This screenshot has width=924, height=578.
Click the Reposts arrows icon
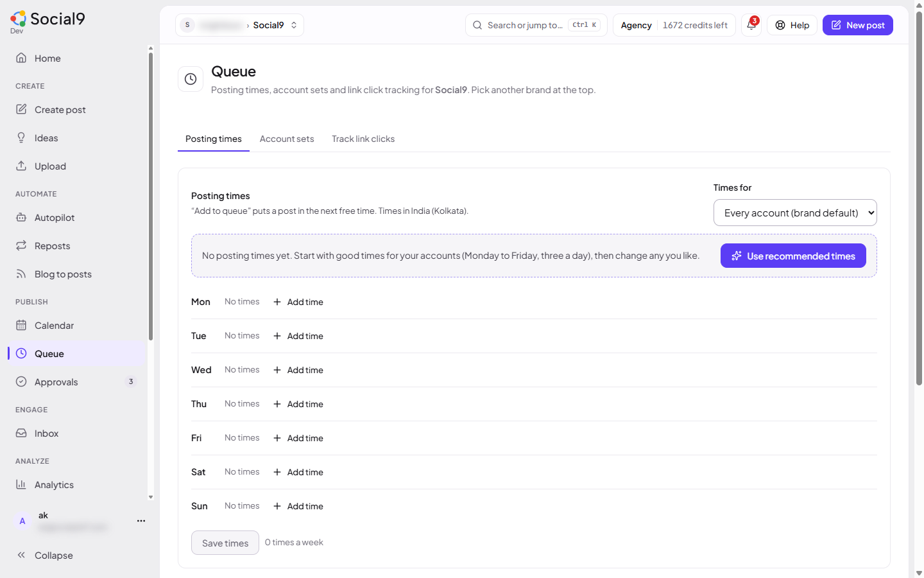21,245
